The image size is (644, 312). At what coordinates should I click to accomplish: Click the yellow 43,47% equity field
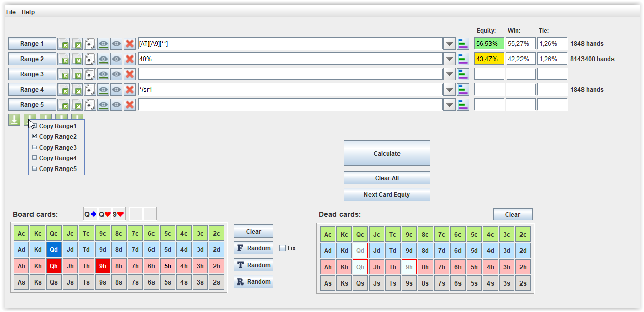(489, 59)
